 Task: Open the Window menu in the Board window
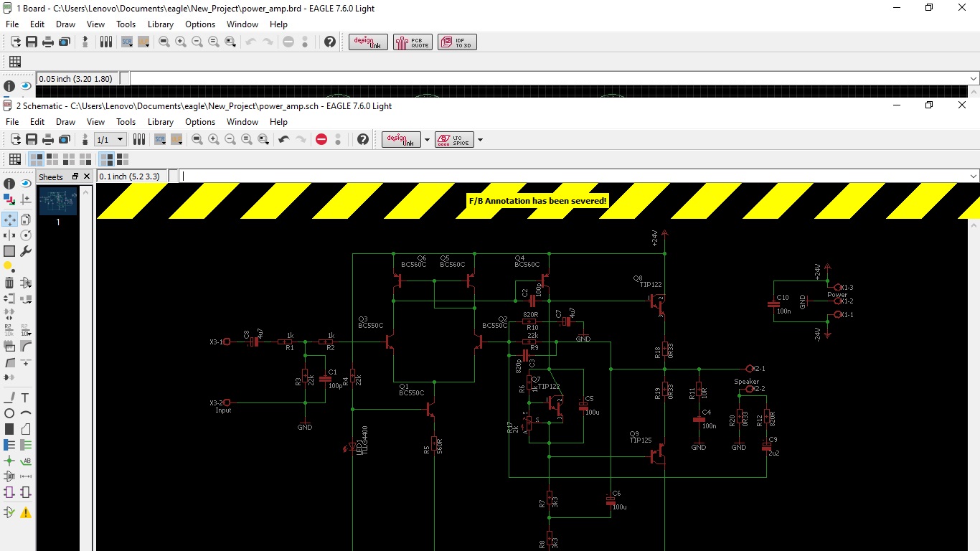242,24
